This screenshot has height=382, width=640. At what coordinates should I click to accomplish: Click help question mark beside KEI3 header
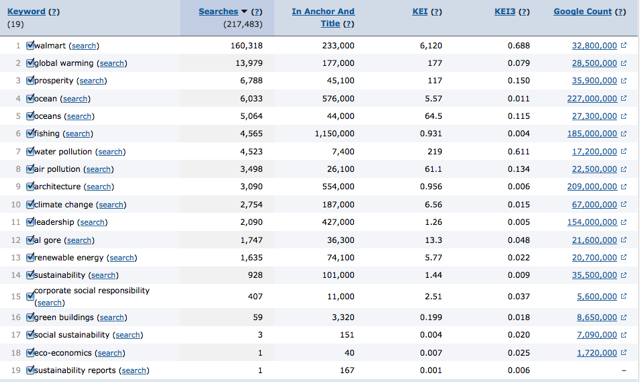click(x=524, y=12)
